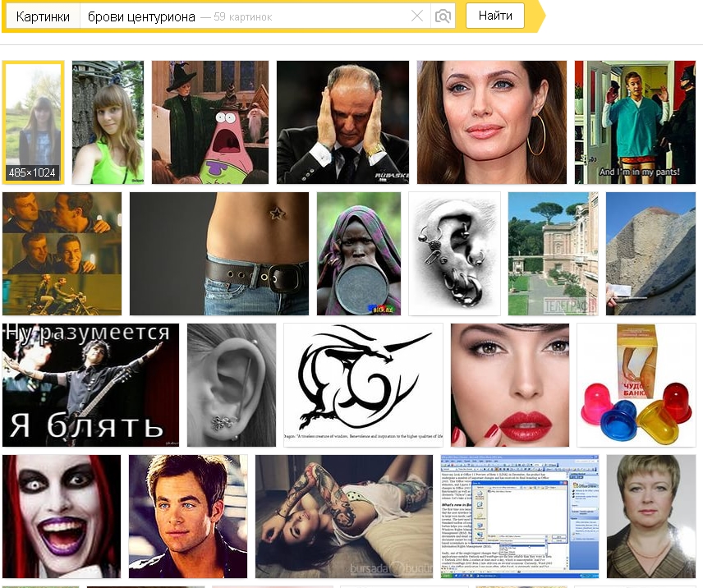Open the colorful Чудо банка cups thumbnail

point(636,385)
